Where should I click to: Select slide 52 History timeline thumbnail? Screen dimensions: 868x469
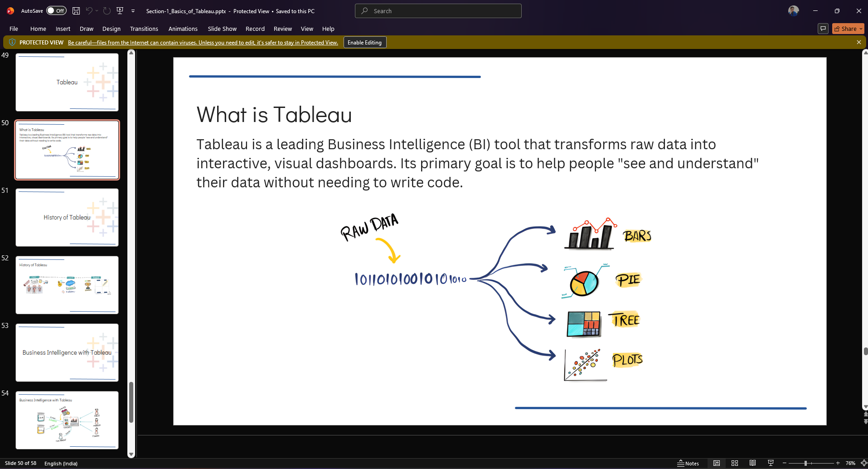click(x=67, y=285)
